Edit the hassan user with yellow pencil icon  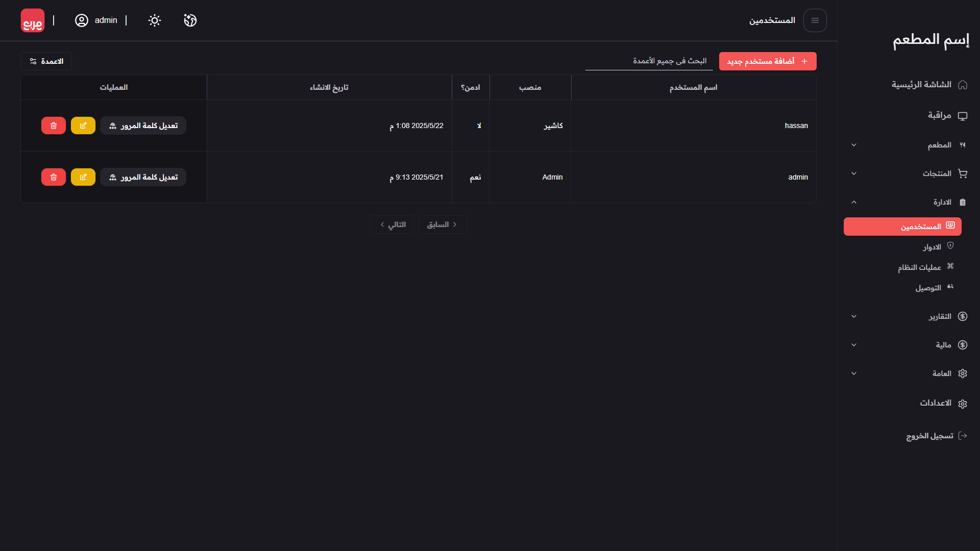click(x=83, y=126)
